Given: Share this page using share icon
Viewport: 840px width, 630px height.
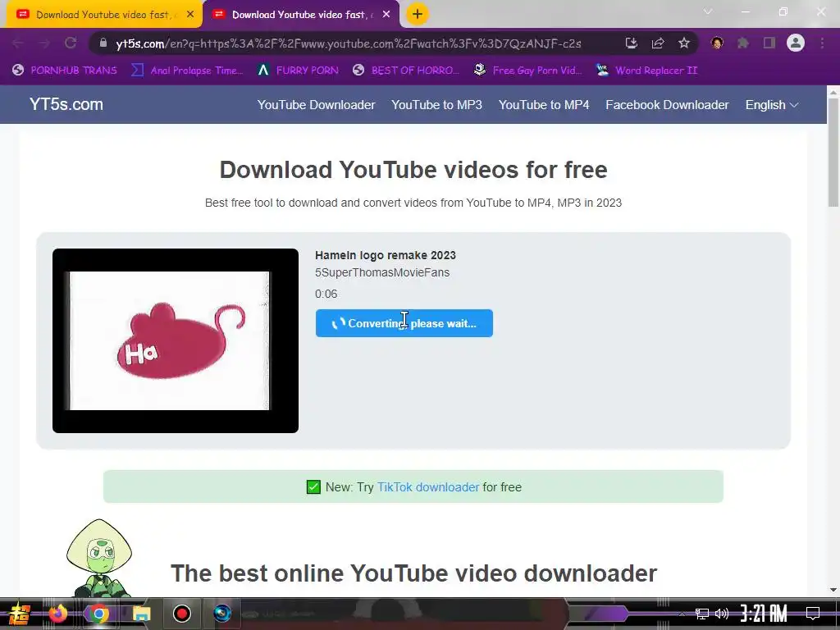Looking at the screenshot, I should [x=658, y=43].
